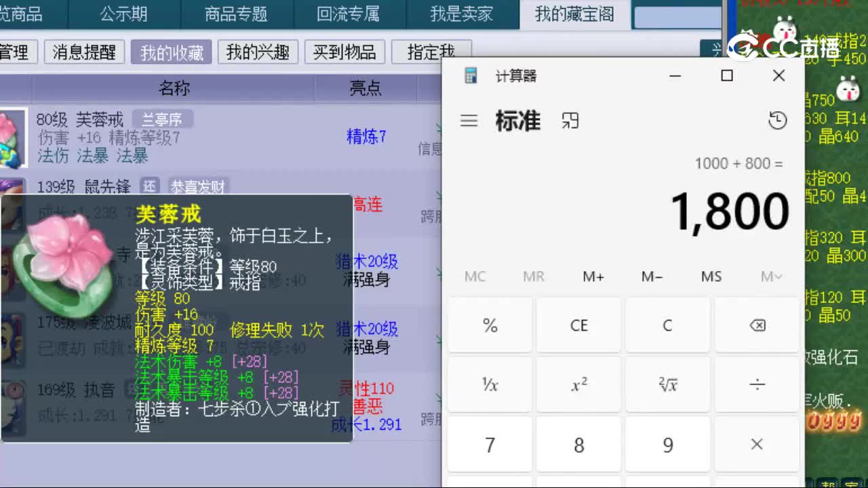This screenshot has height=488, width=868.
Task: Switch to the 商品专题 tab
Action: pyautogui.click(x=236, y=14)
